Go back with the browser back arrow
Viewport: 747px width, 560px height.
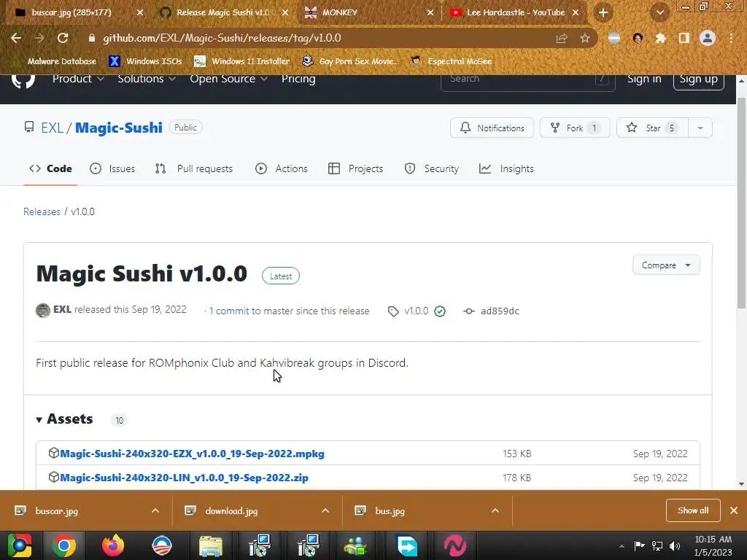tap(16, 38)
